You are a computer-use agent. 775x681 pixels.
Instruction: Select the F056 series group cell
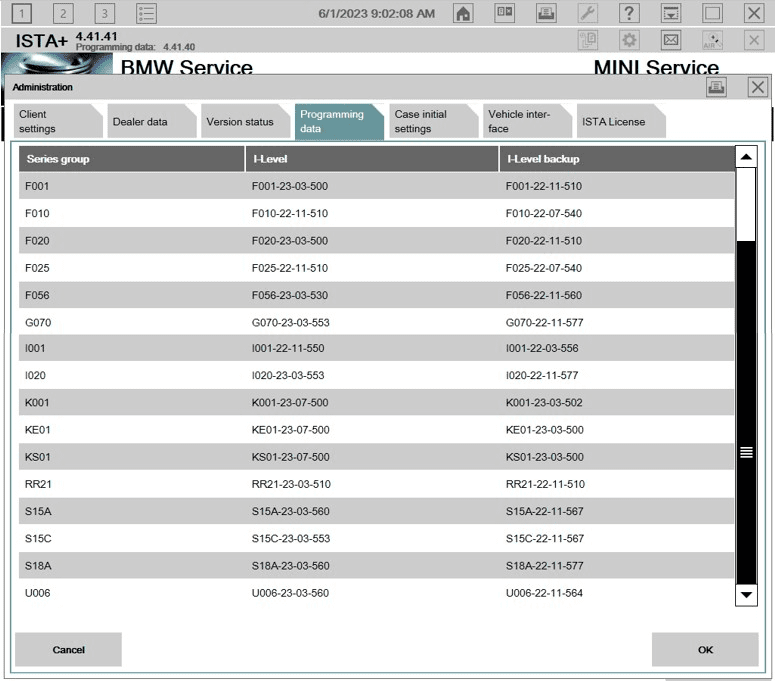pyautogui.click(x=37, y=295)
